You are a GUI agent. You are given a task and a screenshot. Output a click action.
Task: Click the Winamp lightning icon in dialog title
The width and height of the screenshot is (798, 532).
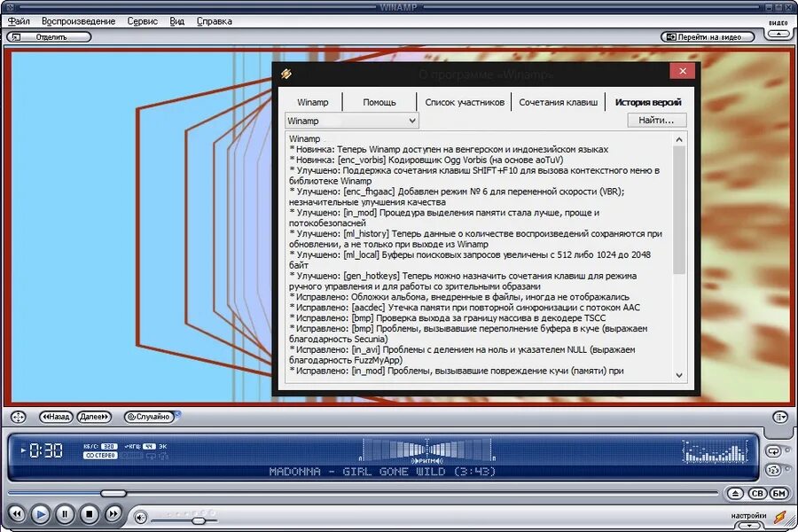pyautogui.click(x=286, y=74)
